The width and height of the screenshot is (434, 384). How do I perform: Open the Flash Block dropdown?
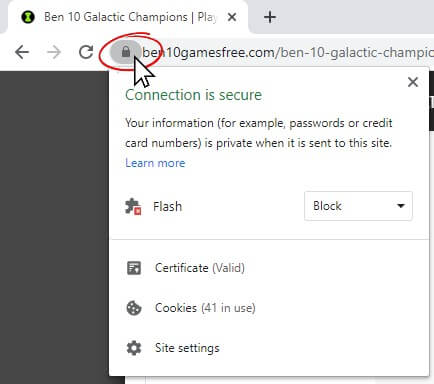(358, 206)
